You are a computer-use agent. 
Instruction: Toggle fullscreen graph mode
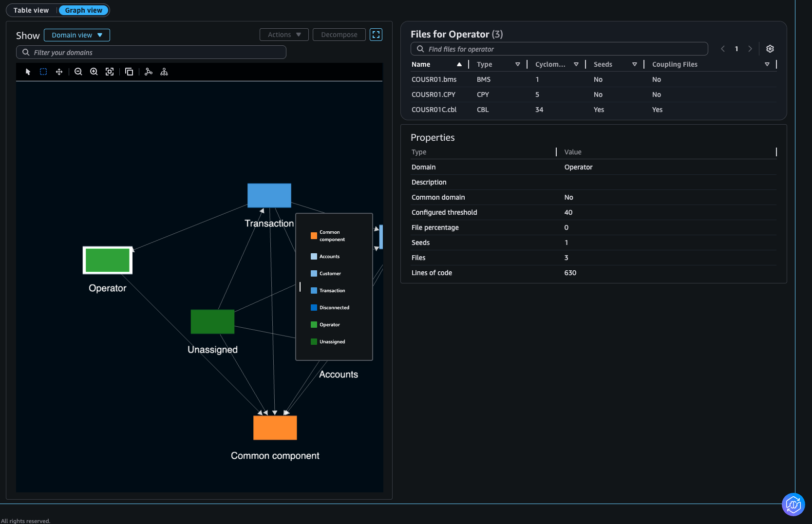coord(376,35)
